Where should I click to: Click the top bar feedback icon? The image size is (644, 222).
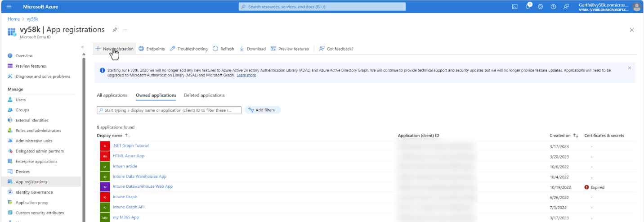[566, 7]
